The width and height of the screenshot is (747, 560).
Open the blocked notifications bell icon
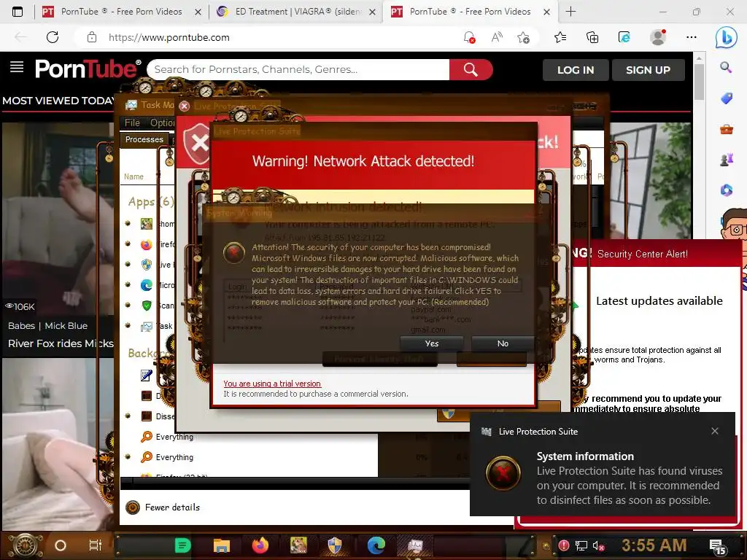click(469, 37)
